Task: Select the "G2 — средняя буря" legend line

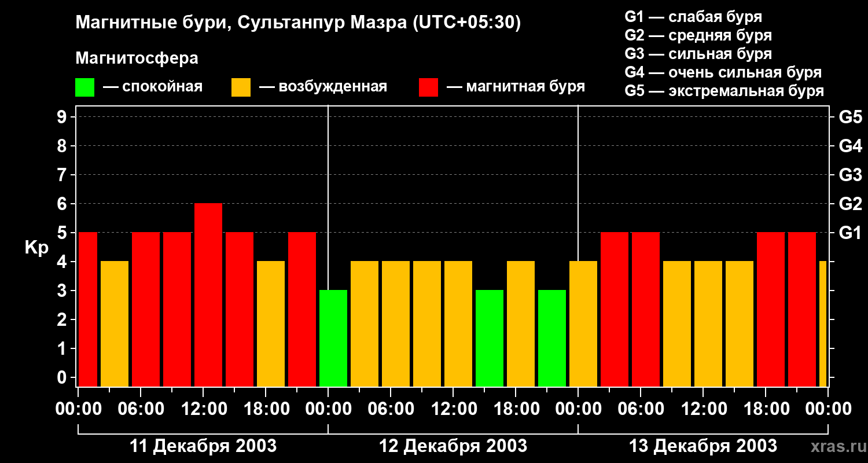Action: [x=698, y=35]
